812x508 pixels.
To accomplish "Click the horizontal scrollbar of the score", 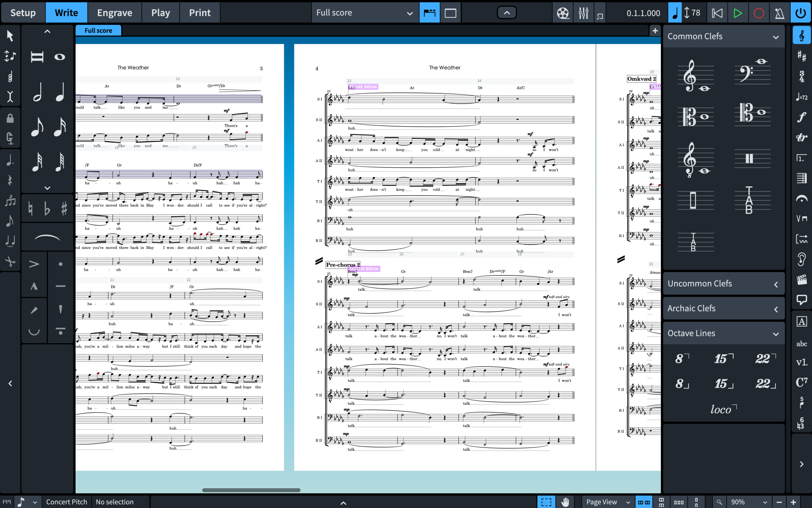I will pyautogui.click(x=251, y=490).
